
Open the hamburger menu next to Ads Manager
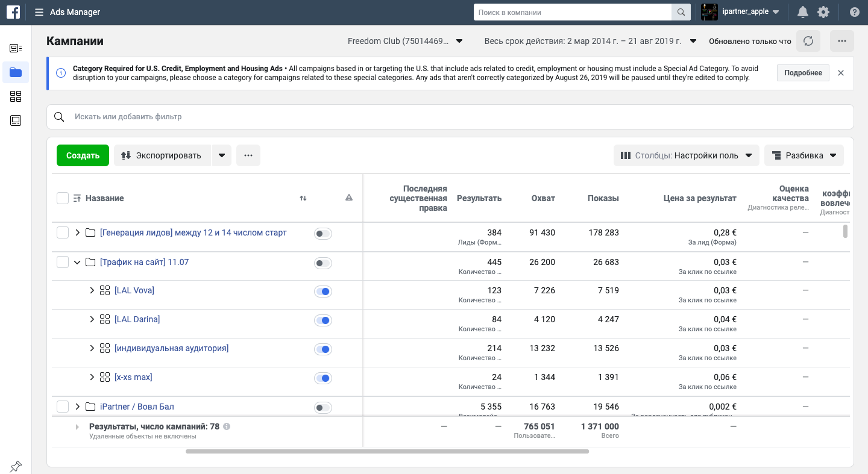[x=39, y=12]
